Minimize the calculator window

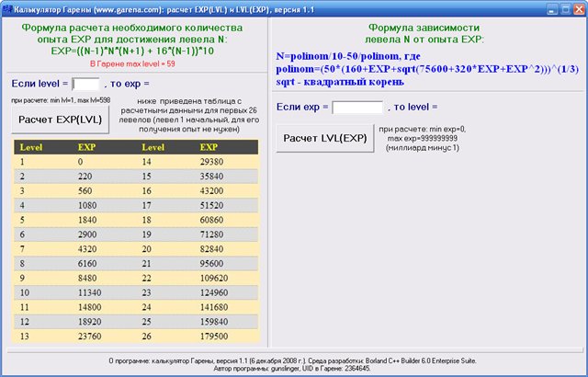pyautogui.click(x=552, y=9)
